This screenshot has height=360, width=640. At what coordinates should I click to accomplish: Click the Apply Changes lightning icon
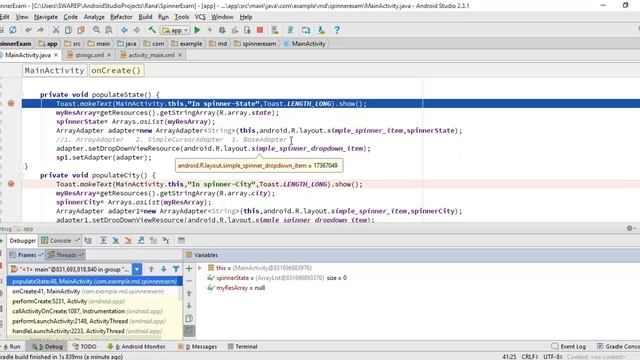pyautogui.click(x=210, y=30)
